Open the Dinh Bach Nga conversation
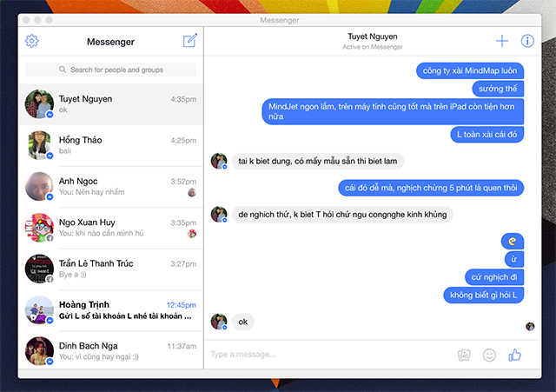This screenshot has width=556, height=392. pos(110,350)
